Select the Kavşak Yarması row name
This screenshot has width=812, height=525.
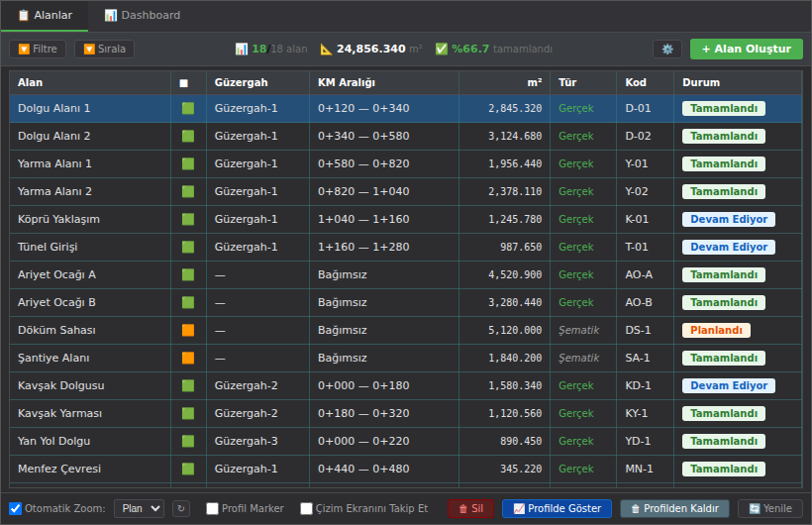59,414
